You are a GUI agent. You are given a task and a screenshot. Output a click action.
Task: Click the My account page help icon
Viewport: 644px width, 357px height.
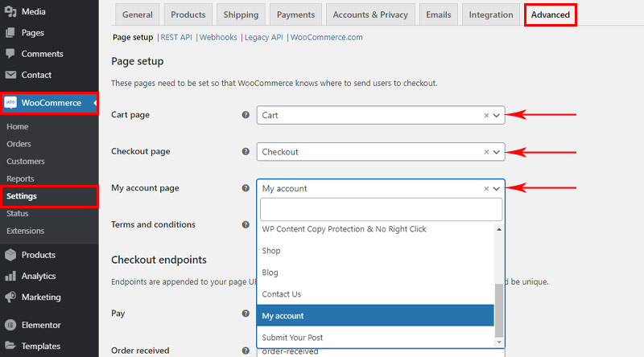coord(246,188)
